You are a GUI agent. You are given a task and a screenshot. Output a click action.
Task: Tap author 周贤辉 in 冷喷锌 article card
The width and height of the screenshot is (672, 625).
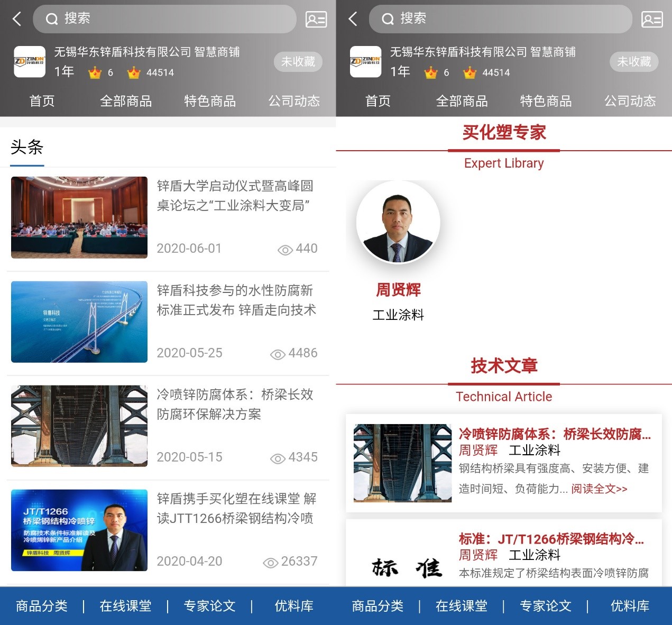pyautogui.click(x=478, y=450)
